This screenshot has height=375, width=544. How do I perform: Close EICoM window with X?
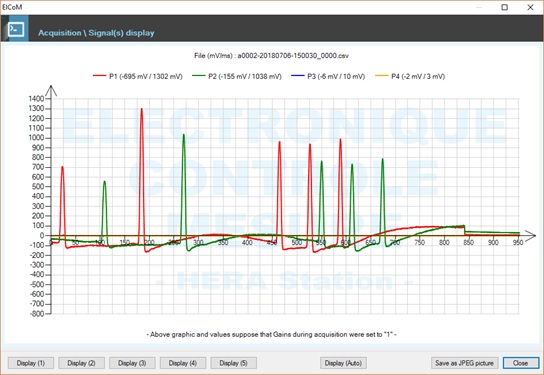(x=530, y=7)
